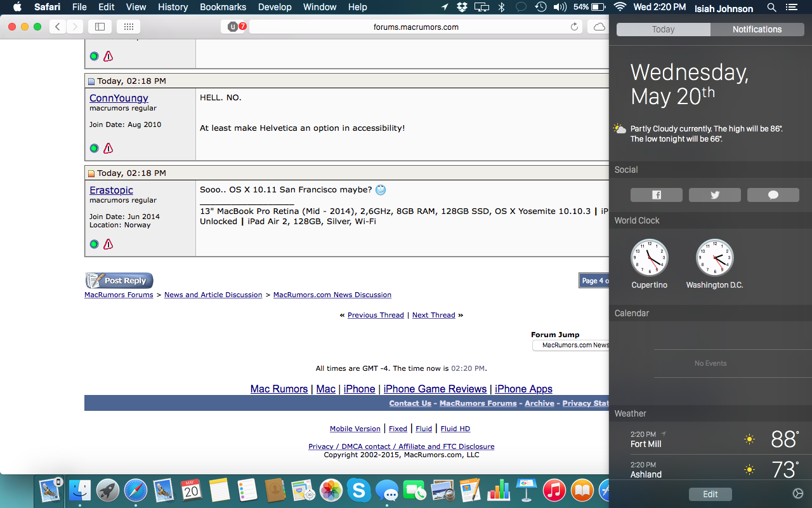Open Mail icon between Safari and Calendar
The image size is (812, 508).
pos(163,490)
